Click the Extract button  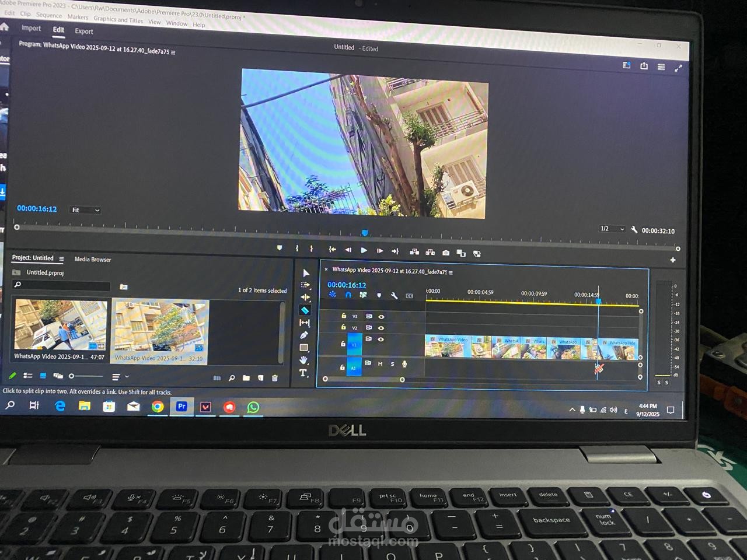click(430, 252)
